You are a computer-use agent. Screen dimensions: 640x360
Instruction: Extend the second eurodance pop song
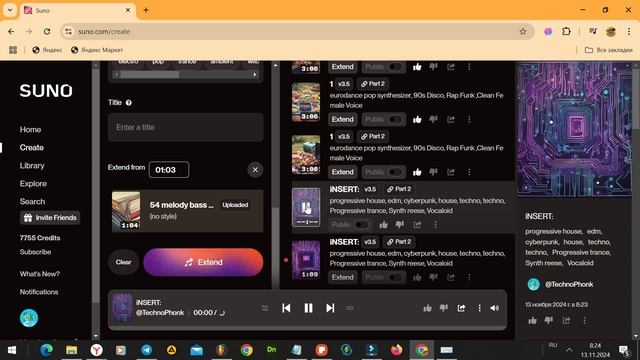342,172
